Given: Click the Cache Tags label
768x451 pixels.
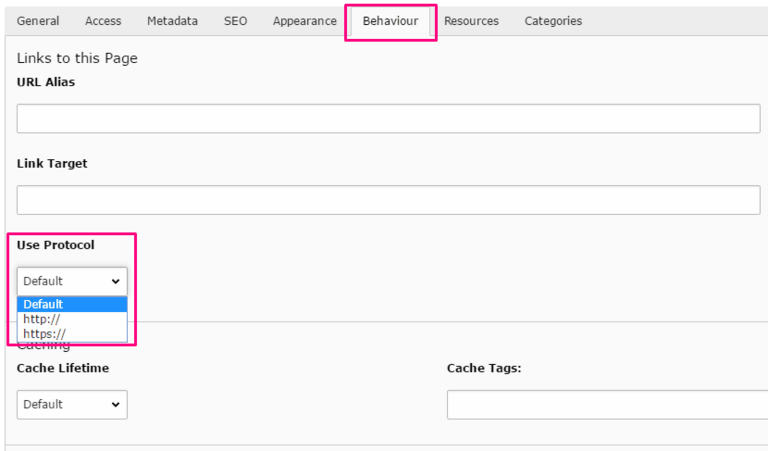Looking at the screenshot, I should click(x=484, y=368).
